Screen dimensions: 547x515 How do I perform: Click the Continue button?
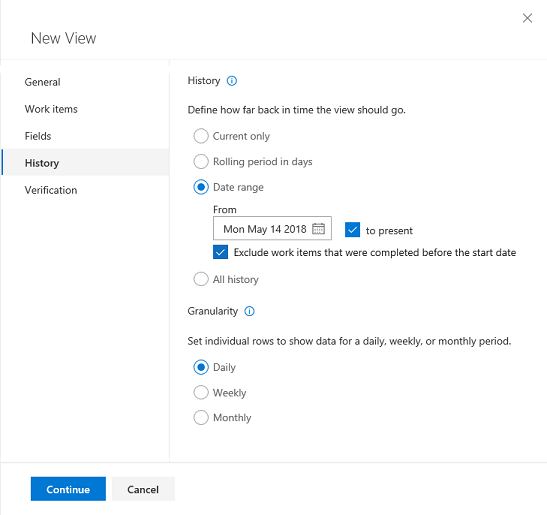(x=68, y=489)
